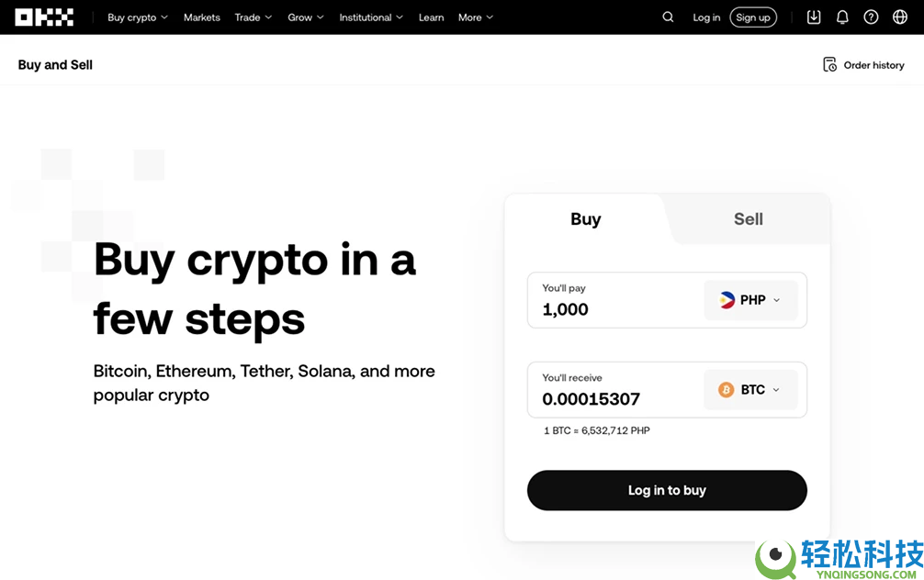924x580 pixels.
Task: Select the Buy tab
Action: pyautogui.click(x=585, y=219)
